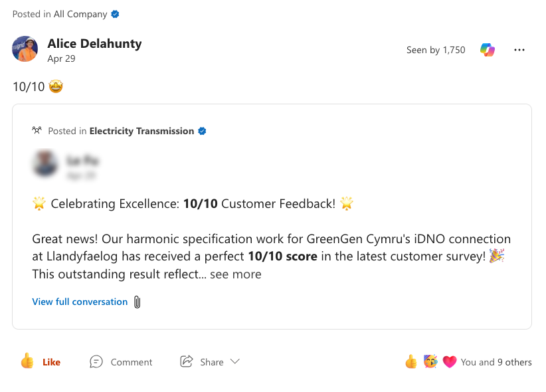Click the heart reaction emoji in summary
Image resolution: width=546 pixels, height=392 pixels.
pyautogui.click(x=450, y=361)
